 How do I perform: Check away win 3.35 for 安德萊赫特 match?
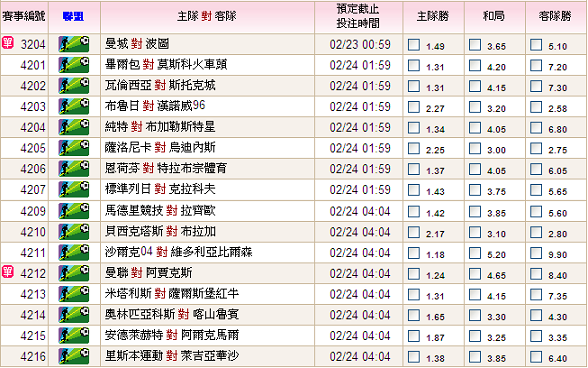click(x=536, y=336)
